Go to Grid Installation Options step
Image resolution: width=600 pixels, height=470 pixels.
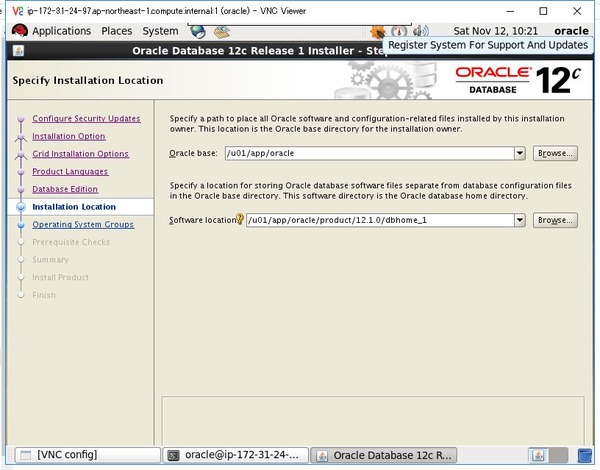80,154
